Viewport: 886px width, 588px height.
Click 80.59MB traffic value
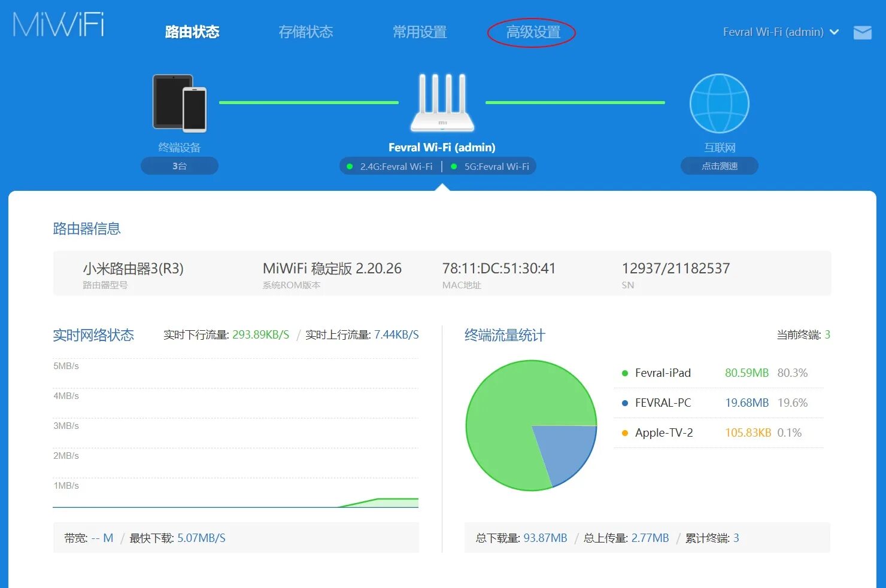pyautogui.click(x=747, y=373)
